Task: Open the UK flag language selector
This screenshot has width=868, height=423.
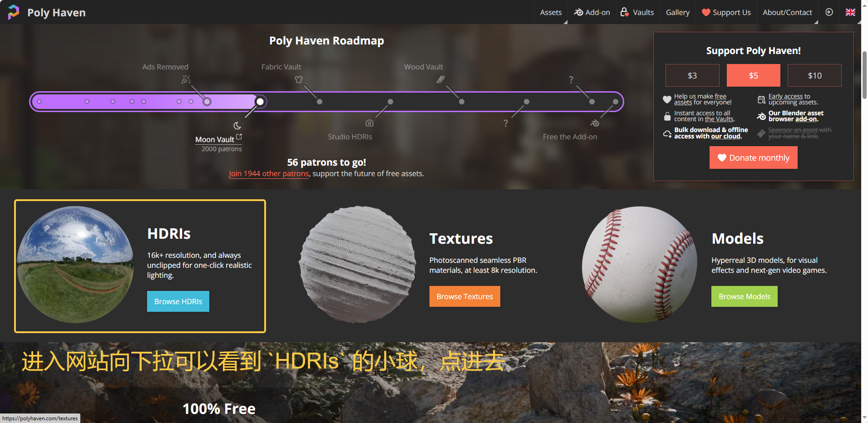Action: [x=850, y=12]
